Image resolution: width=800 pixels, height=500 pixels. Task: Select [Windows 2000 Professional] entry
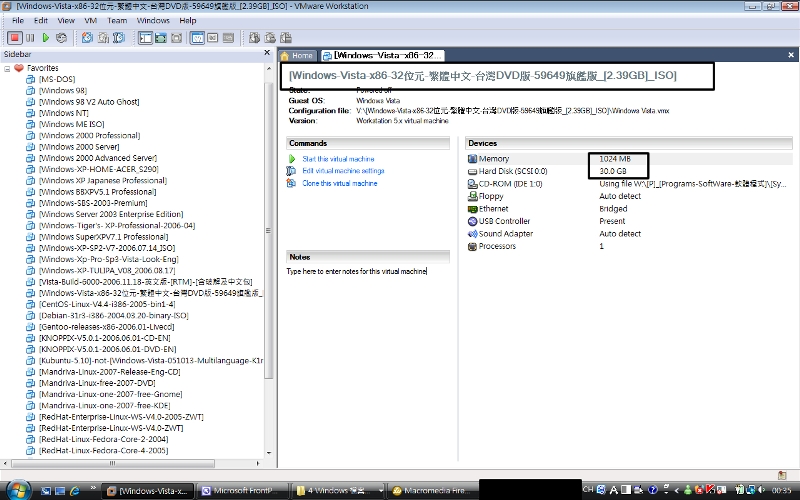pos(89,135)
